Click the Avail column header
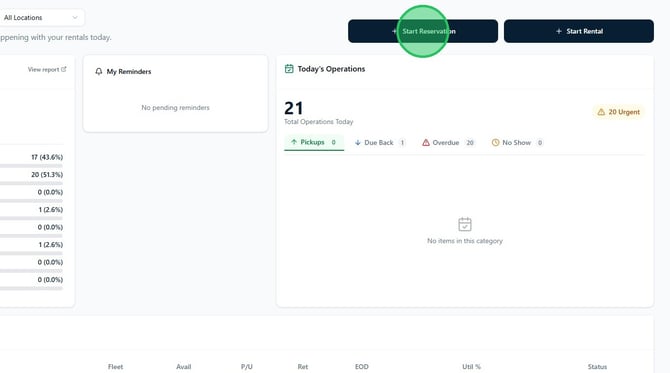This screenshot has height=373, width=670. pos(184,367)
